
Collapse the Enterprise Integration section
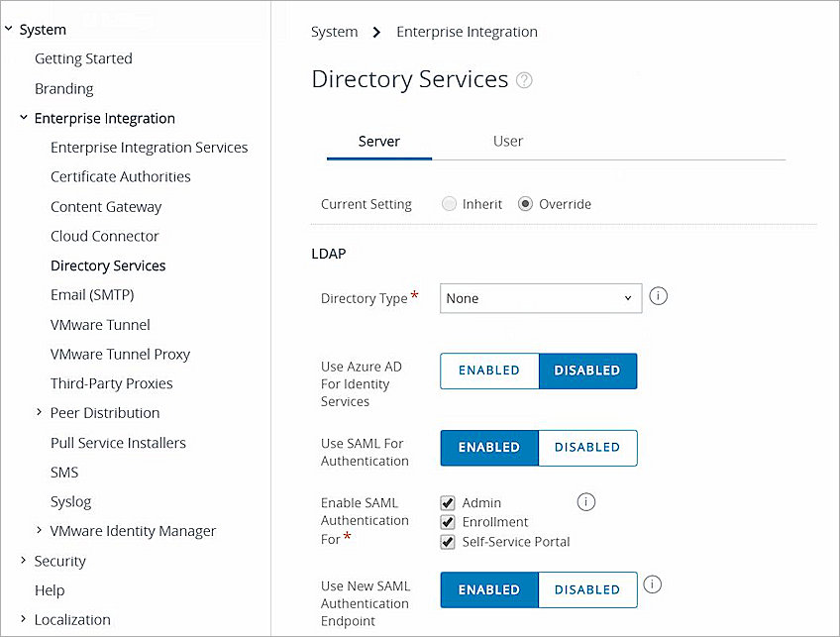pos(24,118)
